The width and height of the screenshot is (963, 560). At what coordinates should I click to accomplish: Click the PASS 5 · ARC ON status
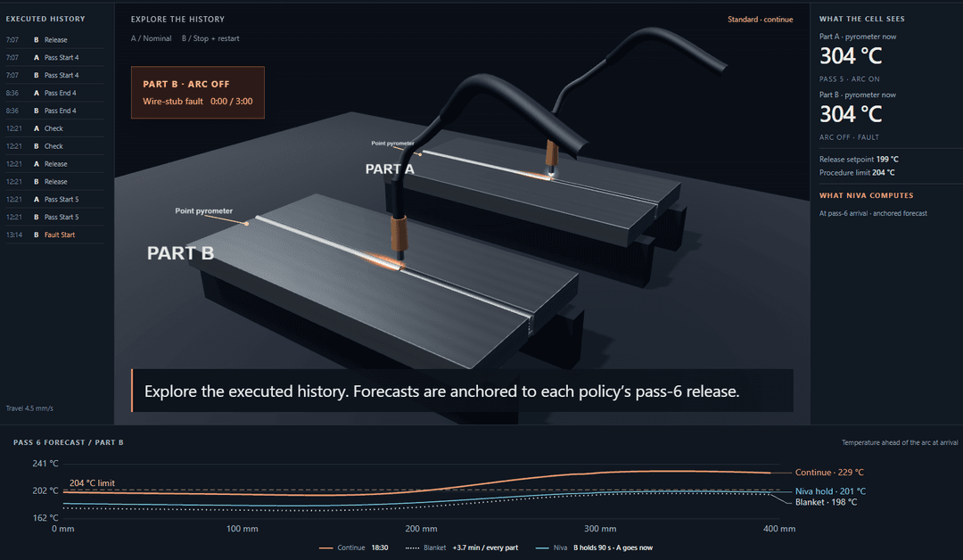[x=850, y=79]
